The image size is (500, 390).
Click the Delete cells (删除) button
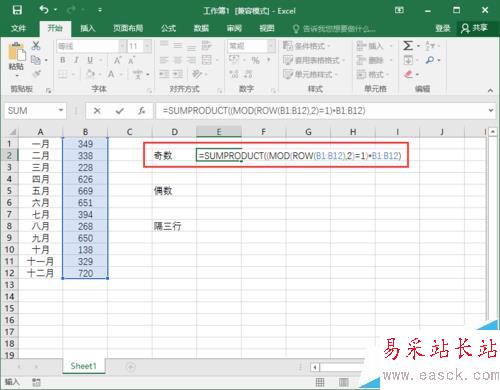click(374, 60)
